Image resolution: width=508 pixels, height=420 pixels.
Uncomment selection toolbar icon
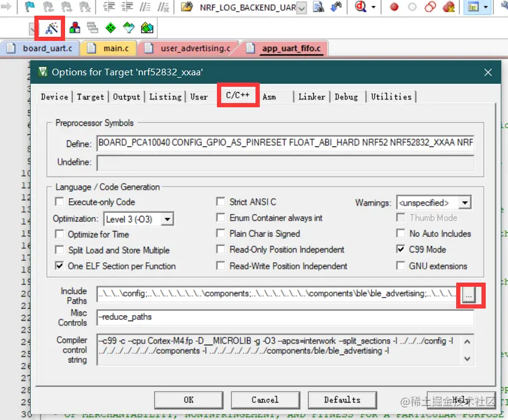pos(163,7)
